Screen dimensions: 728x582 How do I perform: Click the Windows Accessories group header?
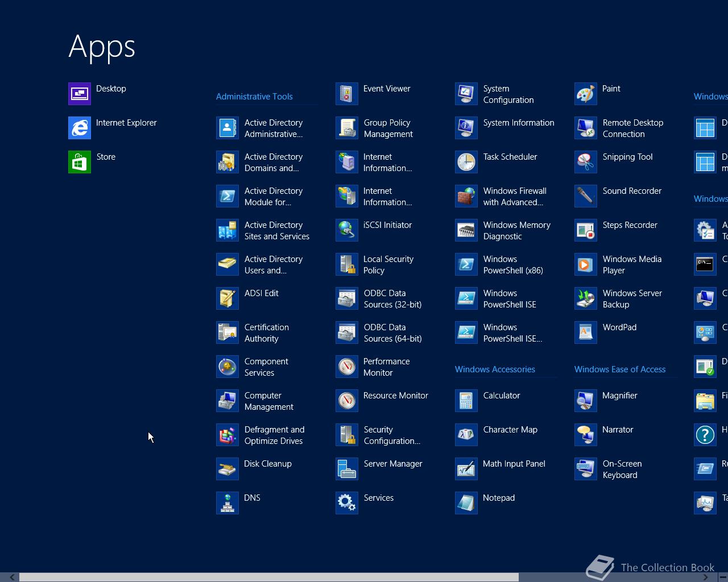pyautogui.click(x=495, y=369)
